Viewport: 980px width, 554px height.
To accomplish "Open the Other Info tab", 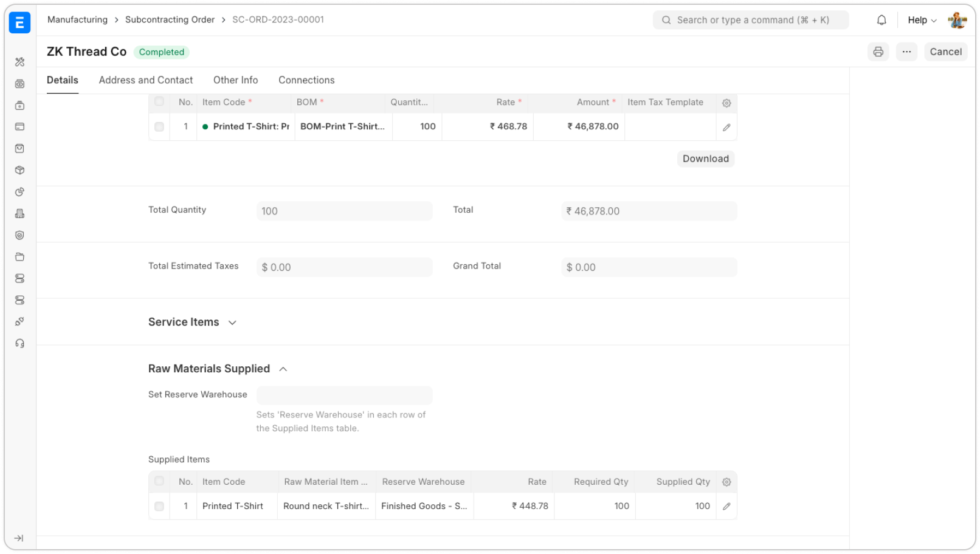I will click(x=235, y=80).
